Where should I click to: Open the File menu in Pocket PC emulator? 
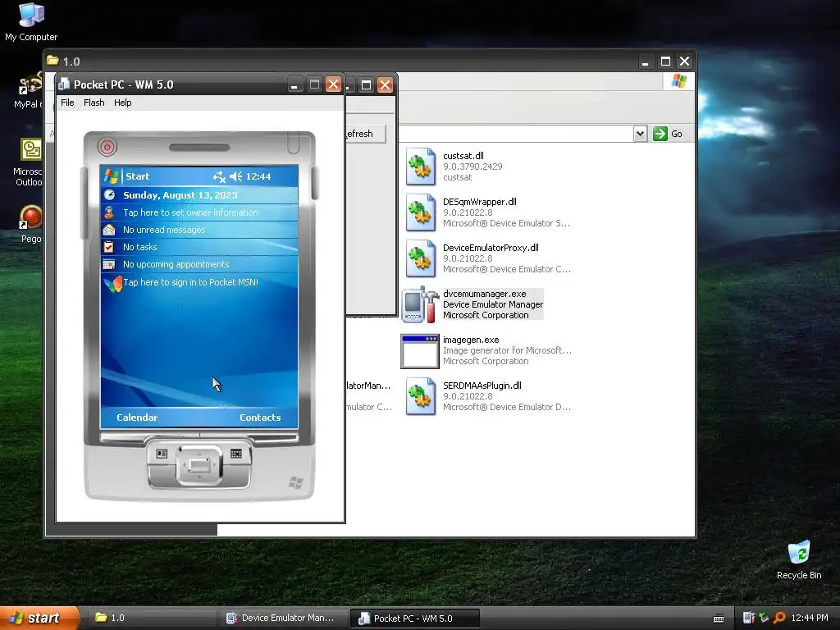67,103
